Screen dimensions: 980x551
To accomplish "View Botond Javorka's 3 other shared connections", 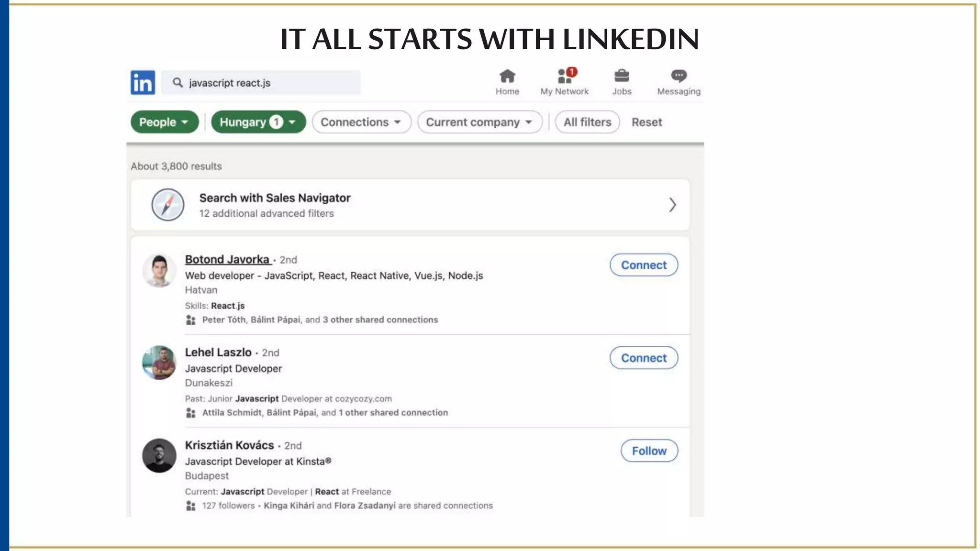I will pyautogui.click(x=380, y=320).
